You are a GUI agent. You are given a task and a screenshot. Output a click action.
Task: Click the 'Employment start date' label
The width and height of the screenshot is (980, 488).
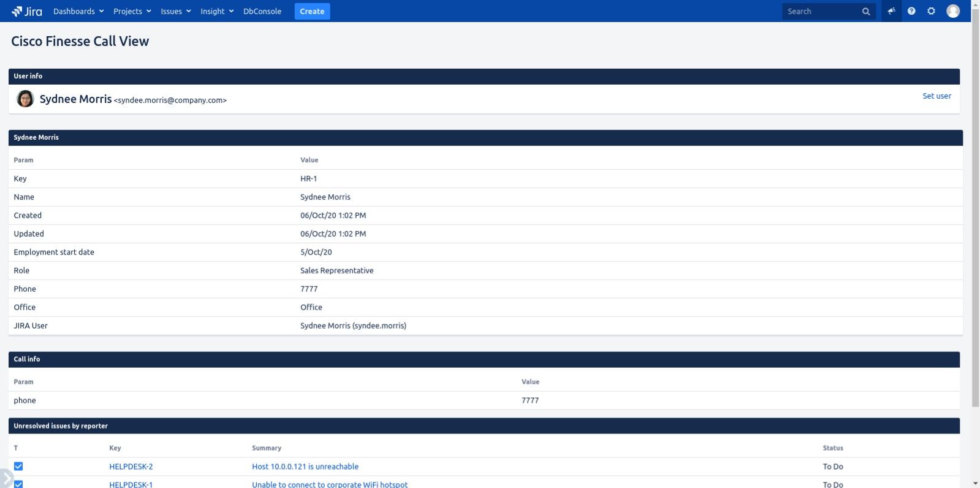54,252
